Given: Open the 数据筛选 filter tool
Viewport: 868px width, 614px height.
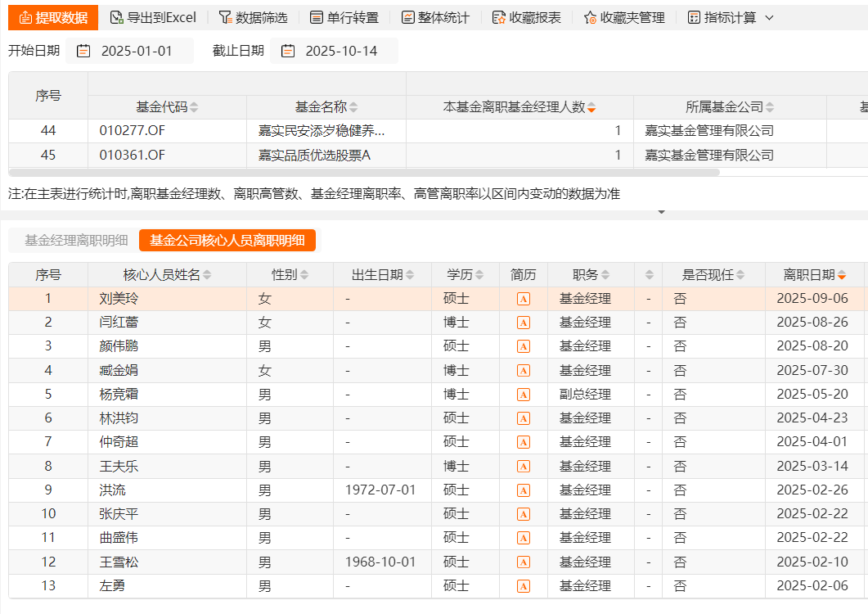Looking at the screenshot, I should pos(225,17).
